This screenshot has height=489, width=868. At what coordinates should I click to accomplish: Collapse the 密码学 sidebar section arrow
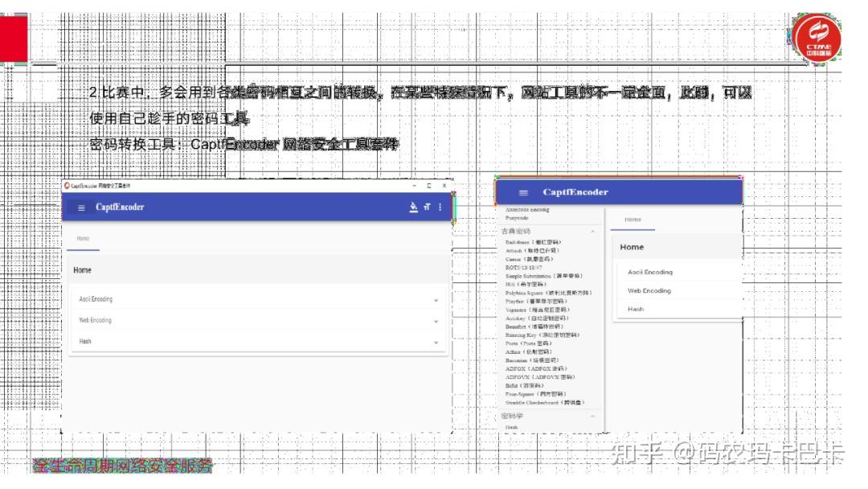(x=593, y=416)
